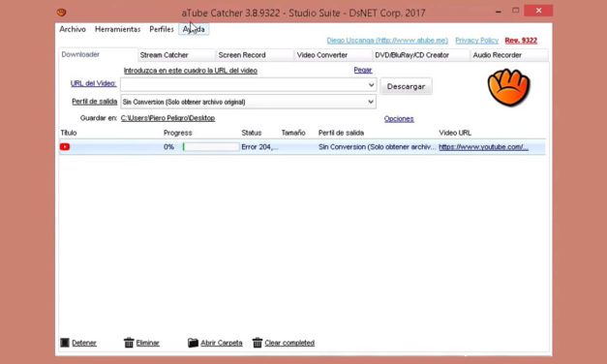607x364 pixels.
Task: Click the Pegar link
Action: [x=363, y=70]
